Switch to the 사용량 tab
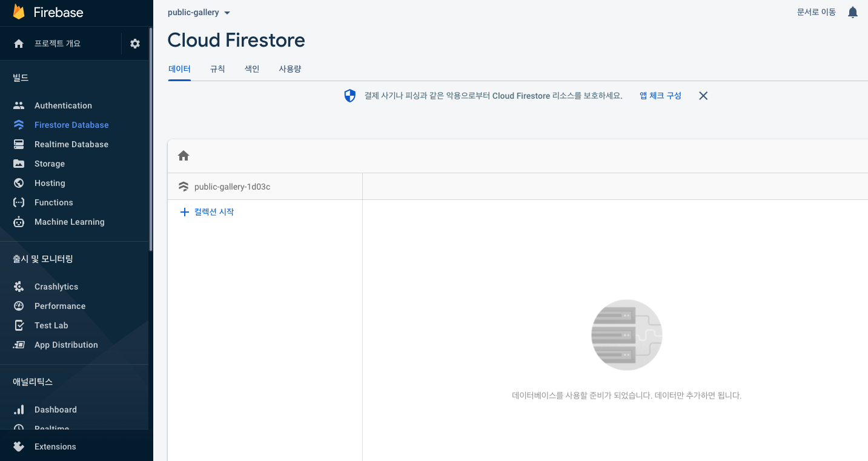The height and width of the screenshot is (461, 868). (290, 69)
